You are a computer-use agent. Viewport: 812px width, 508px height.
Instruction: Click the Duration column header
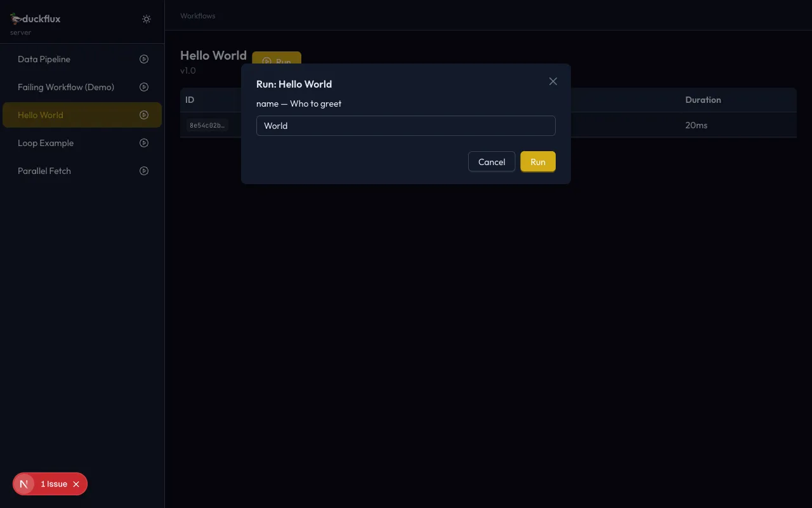point(703,100)
